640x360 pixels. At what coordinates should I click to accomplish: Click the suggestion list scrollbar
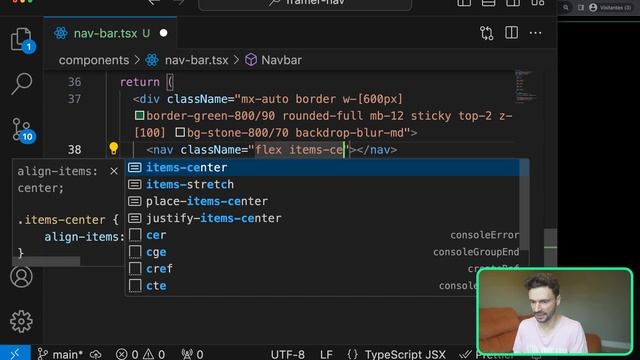coord(524,205)
